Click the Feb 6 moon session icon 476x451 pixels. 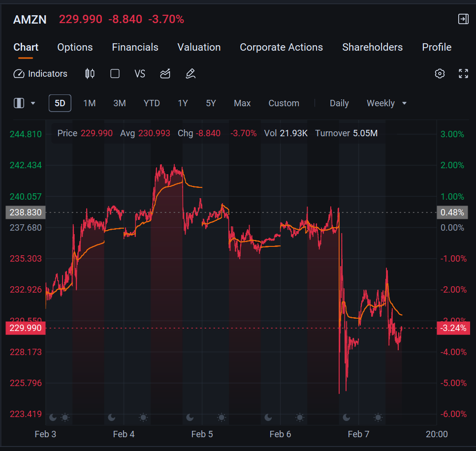(x=268, y=418)
